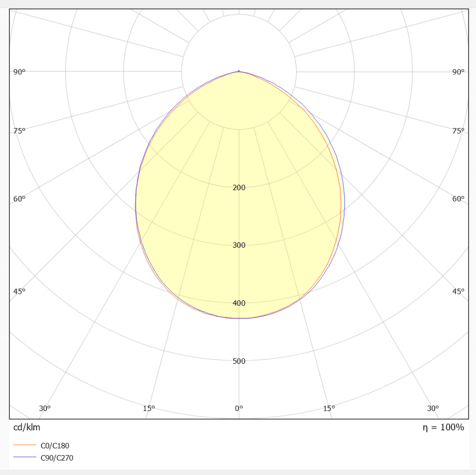Click the η = 100% efficiency label
The width and height of the screenshot is (476, 475).
tap(443, 427)
